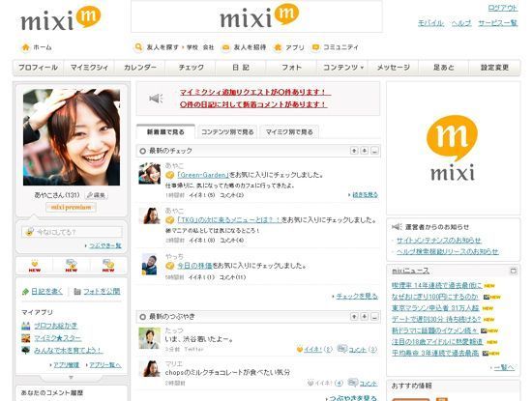Click the イイネ! smiley icon on たっつ's tweet
Screen dimensions: 532x401
coord(300,349)
